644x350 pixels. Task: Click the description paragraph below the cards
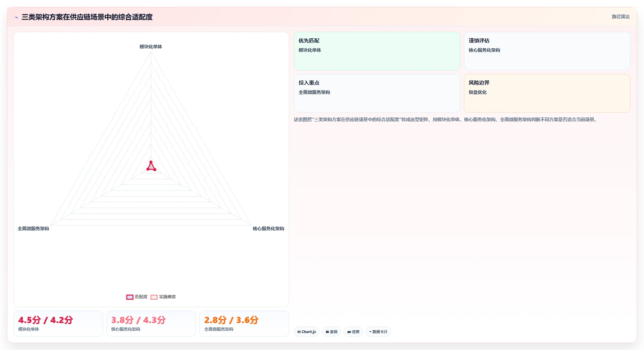pos(446,119)
